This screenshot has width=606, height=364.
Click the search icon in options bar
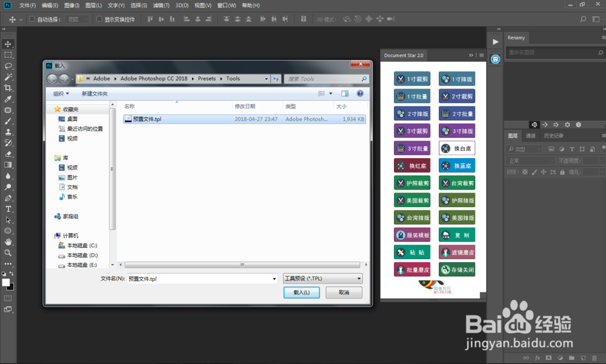click(x=583, y=19)
